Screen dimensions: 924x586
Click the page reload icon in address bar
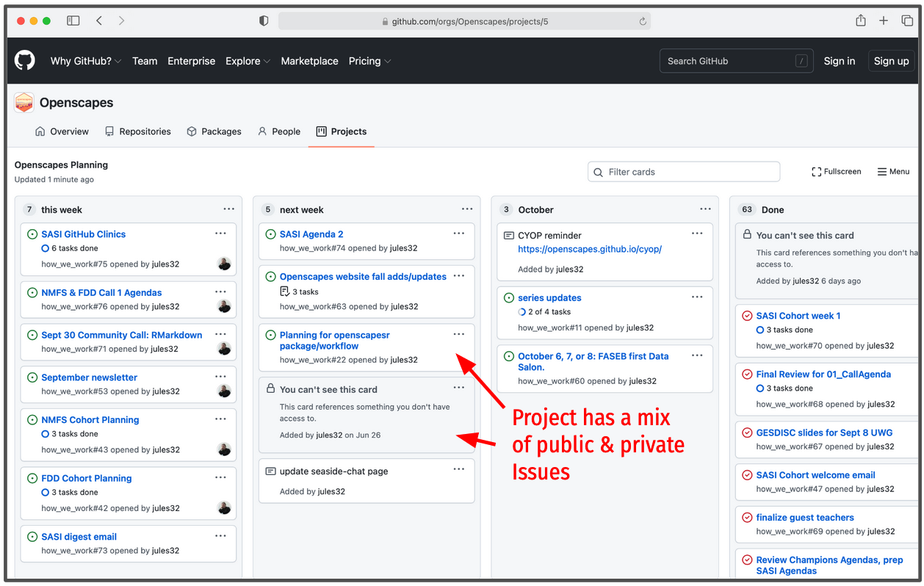tap(643, 22)
